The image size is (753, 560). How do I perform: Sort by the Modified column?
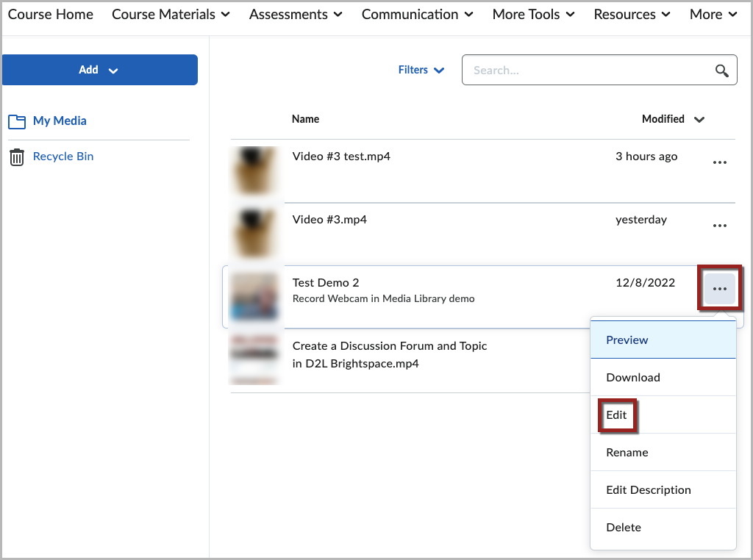[673, 119]
